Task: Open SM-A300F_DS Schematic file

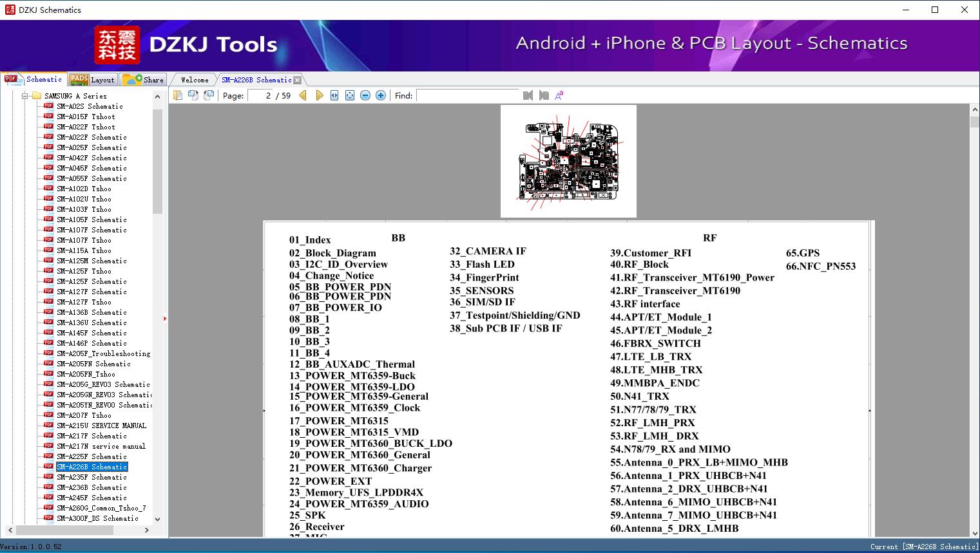Action: point(97,518)
